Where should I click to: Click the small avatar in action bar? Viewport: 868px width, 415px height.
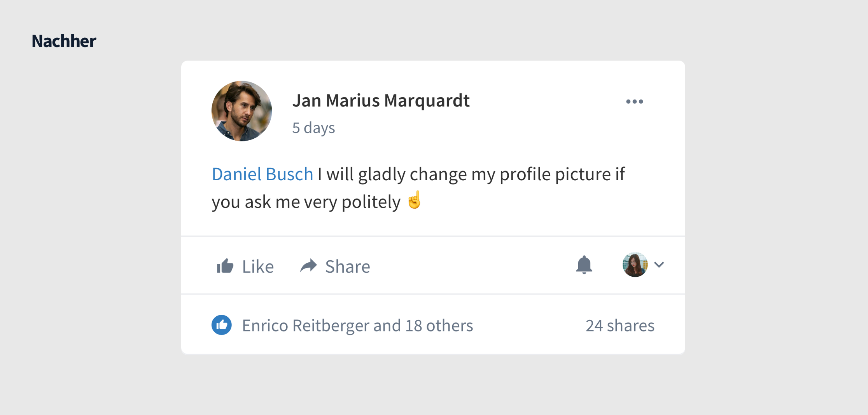click(x=635, y=265)
